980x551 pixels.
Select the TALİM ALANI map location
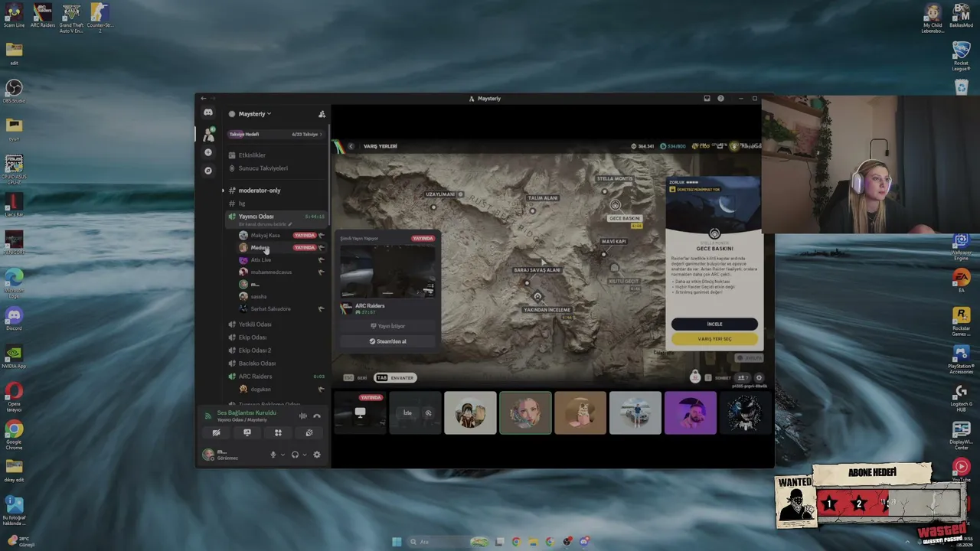[x=542, y=198]
